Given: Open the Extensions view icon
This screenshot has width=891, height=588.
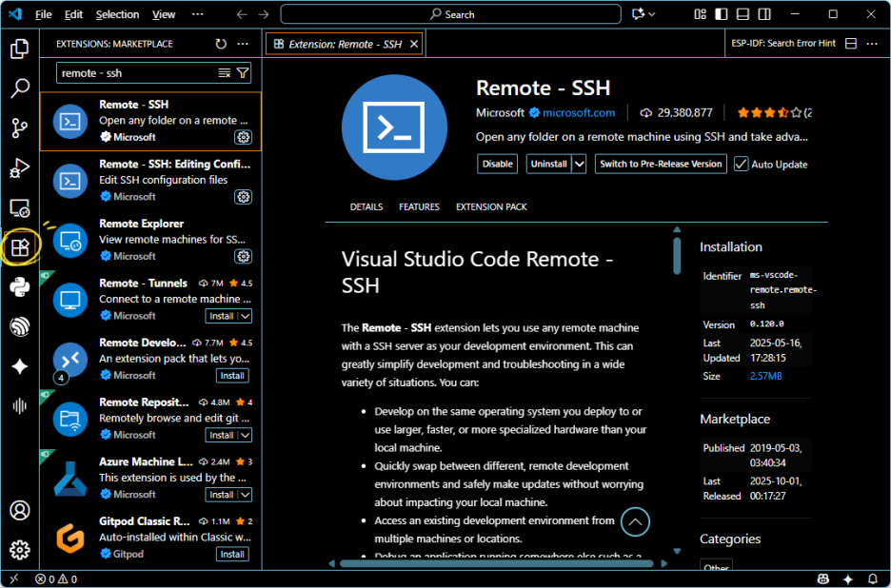Looking at the screenshot, I should click(20, 247).
